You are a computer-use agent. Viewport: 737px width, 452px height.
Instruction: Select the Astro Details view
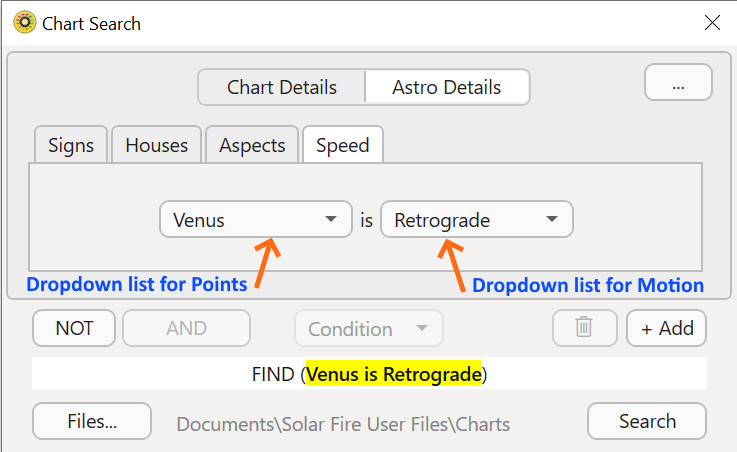pyautogui.click(x=447, y=87)
